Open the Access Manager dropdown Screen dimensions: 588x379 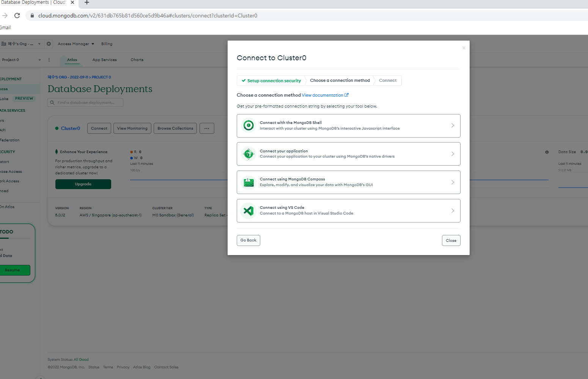(76, 44)
